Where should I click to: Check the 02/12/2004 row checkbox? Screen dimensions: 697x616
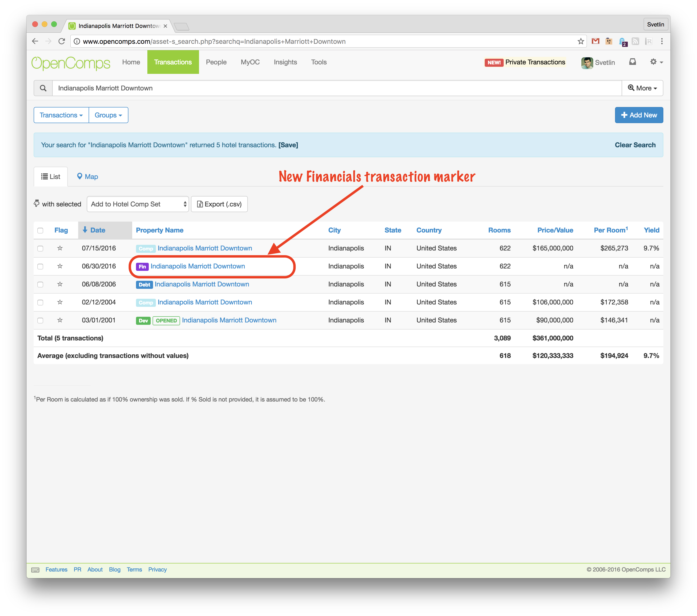(40, 303)
